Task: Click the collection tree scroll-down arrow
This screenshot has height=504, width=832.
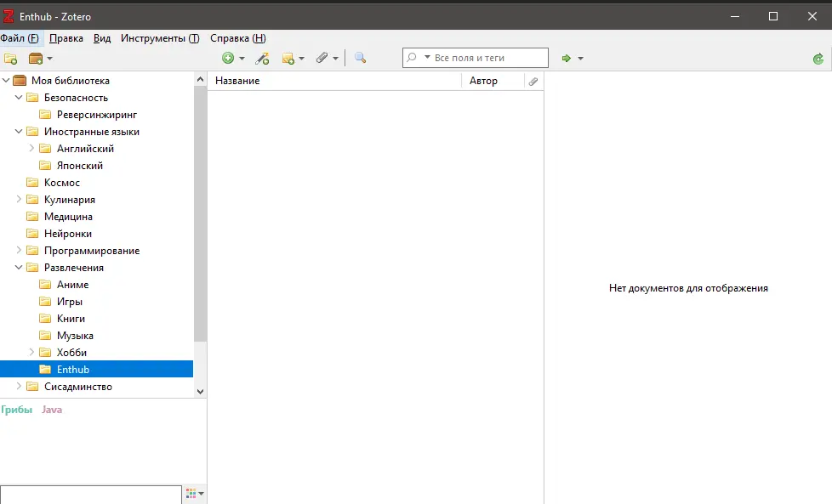Action: click(200, 392)
